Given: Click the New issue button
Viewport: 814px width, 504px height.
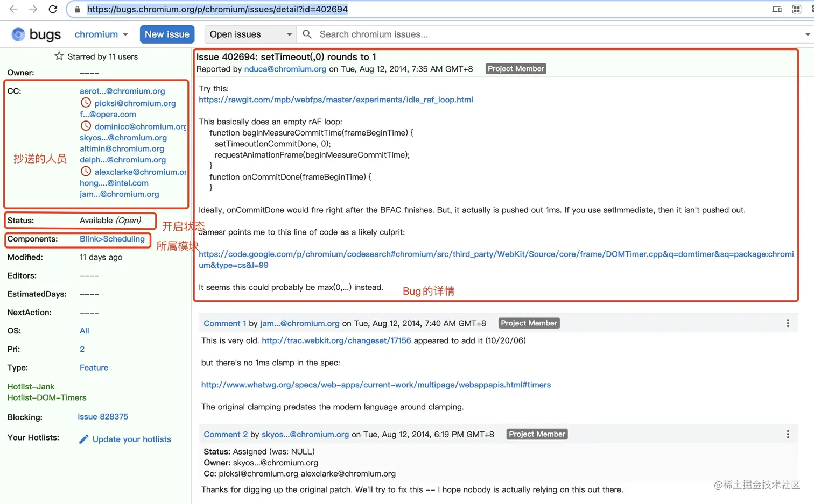Looking at the screenshot, I should click(x=167, y=34).
